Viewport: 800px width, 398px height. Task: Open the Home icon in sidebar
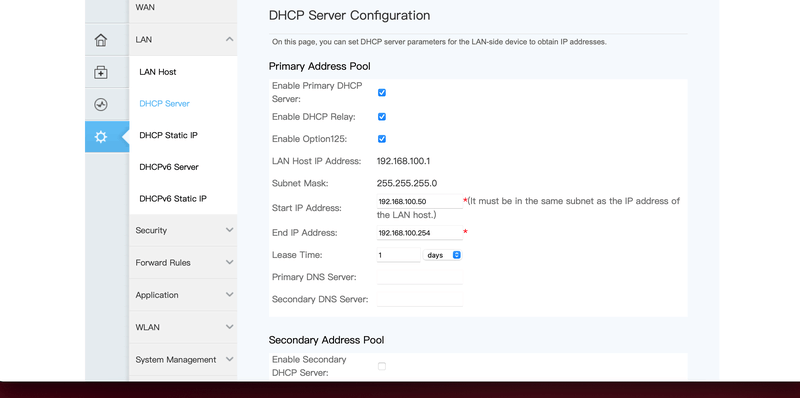101,40
